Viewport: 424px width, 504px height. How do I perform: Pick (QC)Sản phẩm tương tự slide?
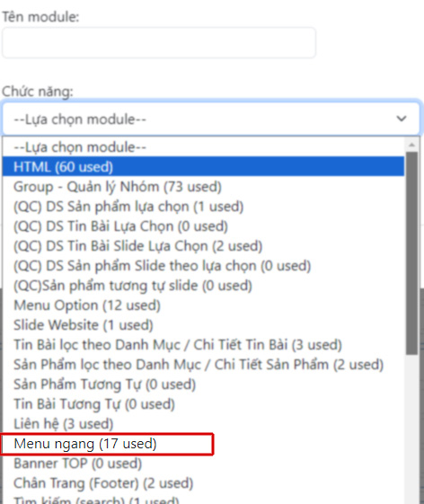(x=203, y=286)
